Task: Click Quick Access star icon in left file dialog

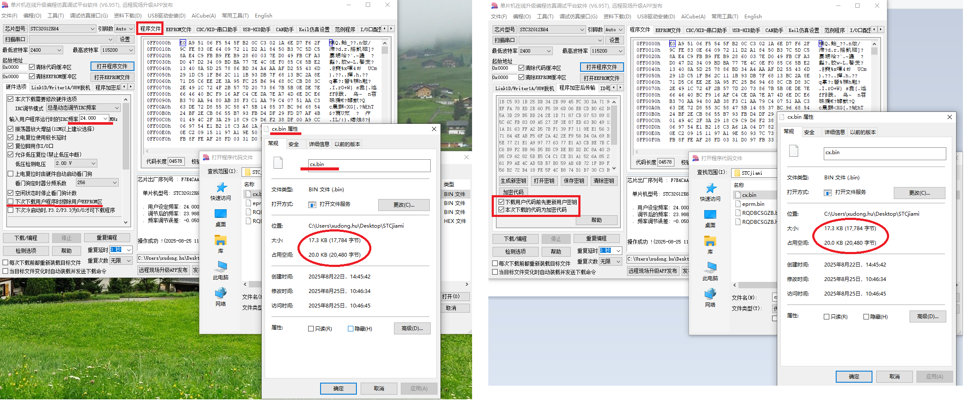Action: pos(221,188)
